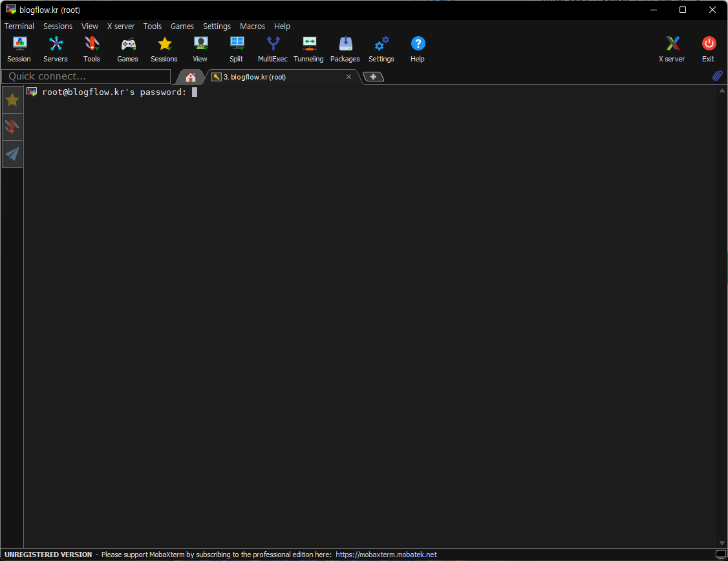Open Sessions star toolbar icon

pyautogui.click(x=164, y=49)
